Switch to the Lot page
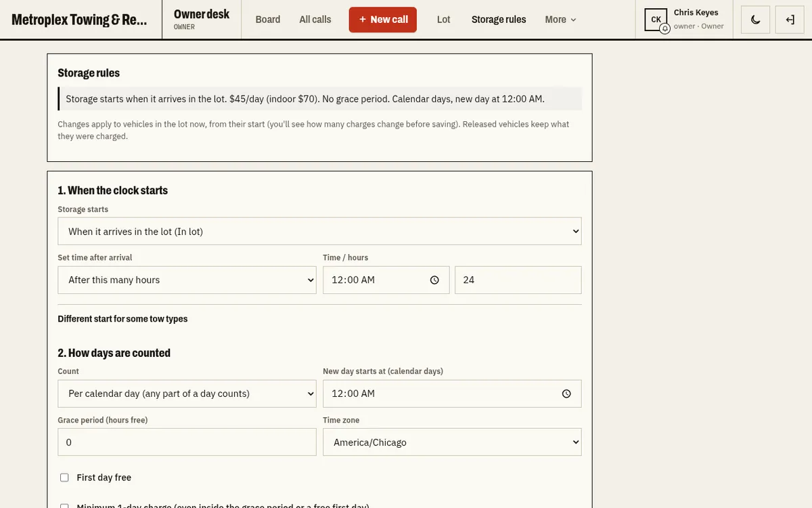This screenshot has height=508, width=812. (x=444, y=20)
